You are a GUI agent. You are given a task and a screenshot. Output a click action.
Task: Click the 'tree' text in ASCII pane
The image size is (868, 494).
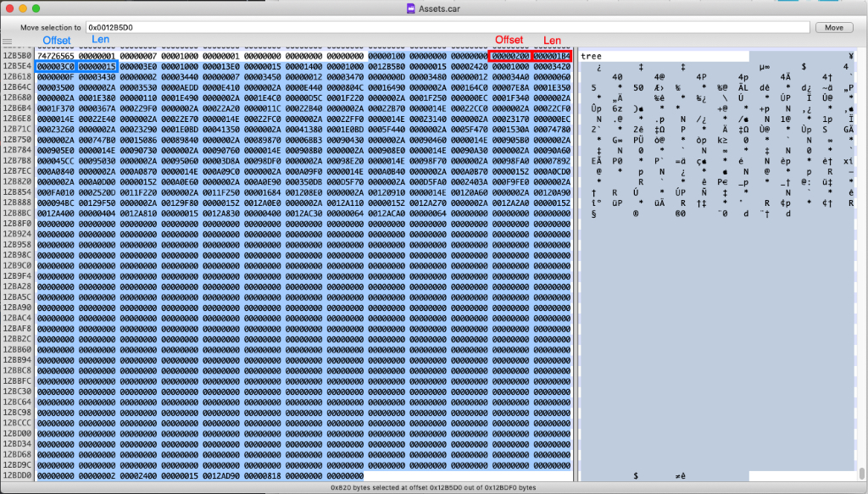pyautogui.click(x=591, y=56)
